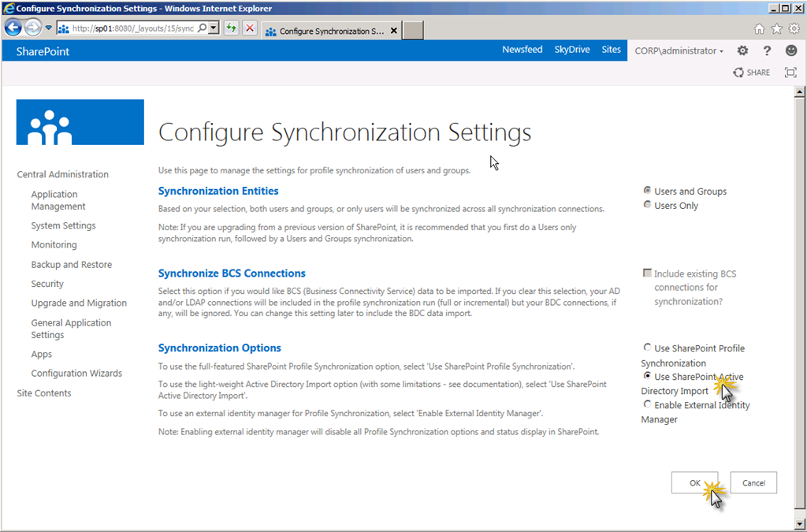Open General Application Settings in sidebar
The width and height of the screenshot is (807, 532).
tap(71, 329)
